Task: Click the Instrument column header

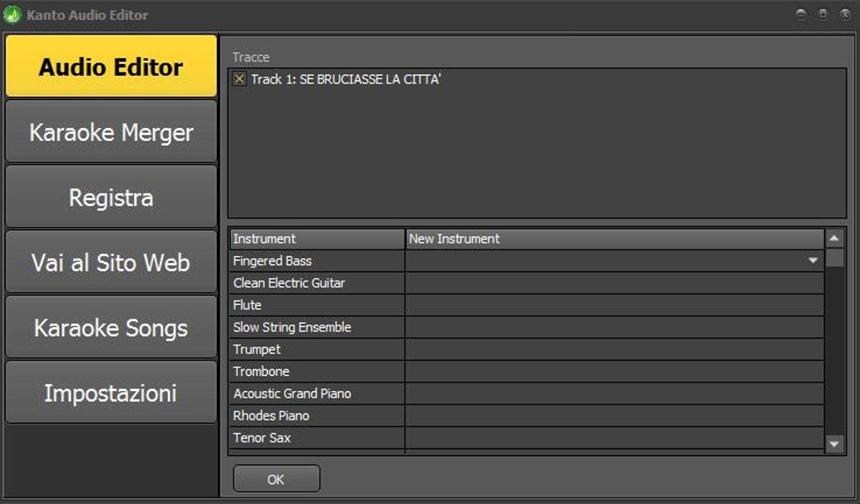Action: (317, 239)
